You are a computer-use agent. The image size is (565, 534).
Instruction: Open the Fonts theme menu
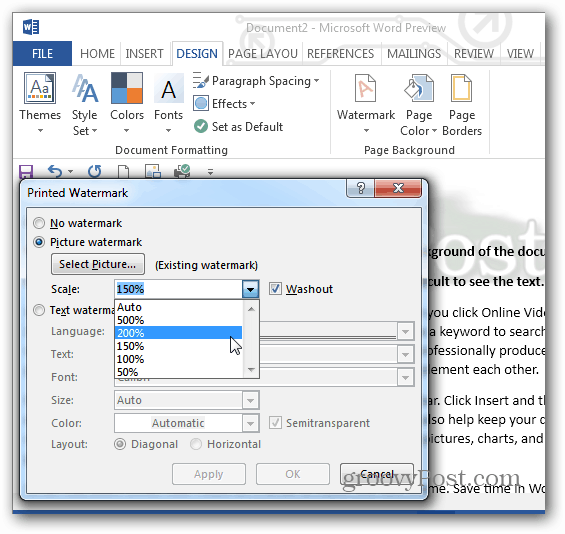click(168, 103)
